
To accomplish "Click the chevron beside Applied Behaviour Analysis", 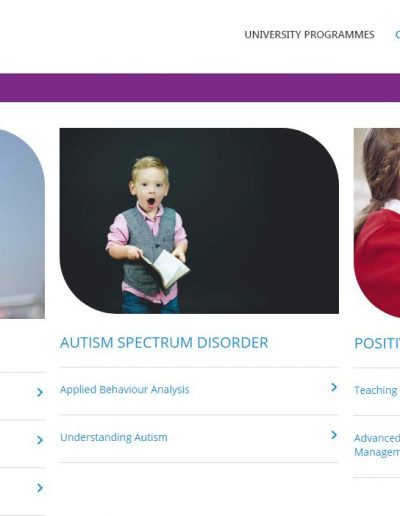I will [334, 387].
